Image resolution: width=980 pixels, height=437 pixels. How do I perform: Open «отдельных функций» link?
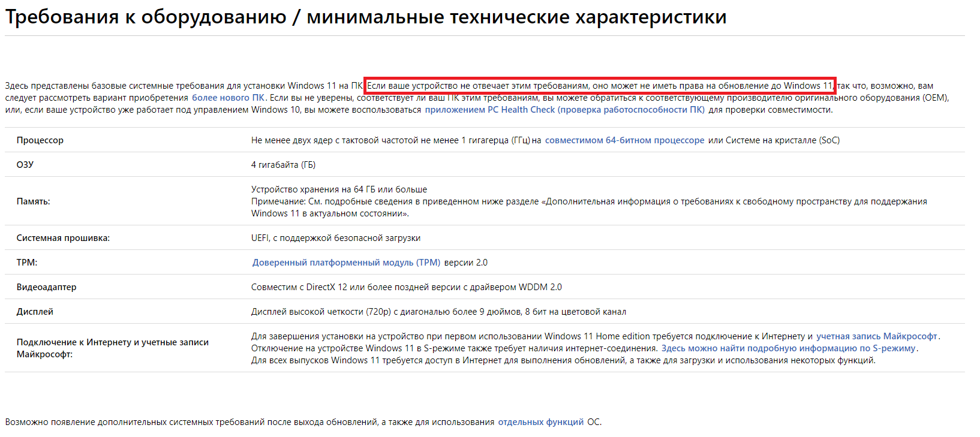(540, 422)
